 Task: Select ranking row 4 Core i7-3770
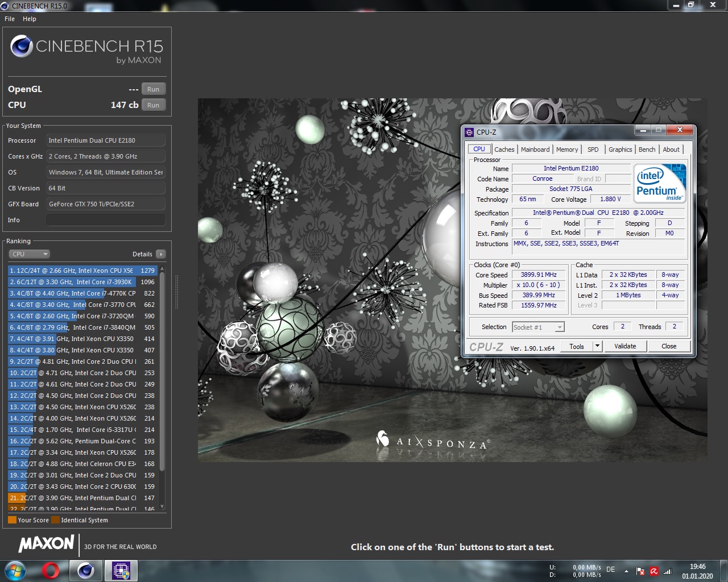pyautogui.click(x=82, y=305)
